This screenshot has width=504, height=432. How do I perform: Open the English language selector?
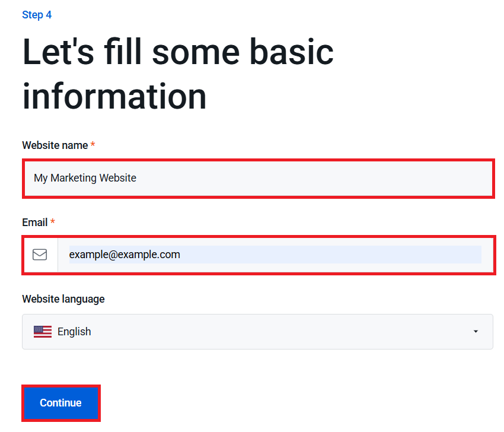point(257,332)
